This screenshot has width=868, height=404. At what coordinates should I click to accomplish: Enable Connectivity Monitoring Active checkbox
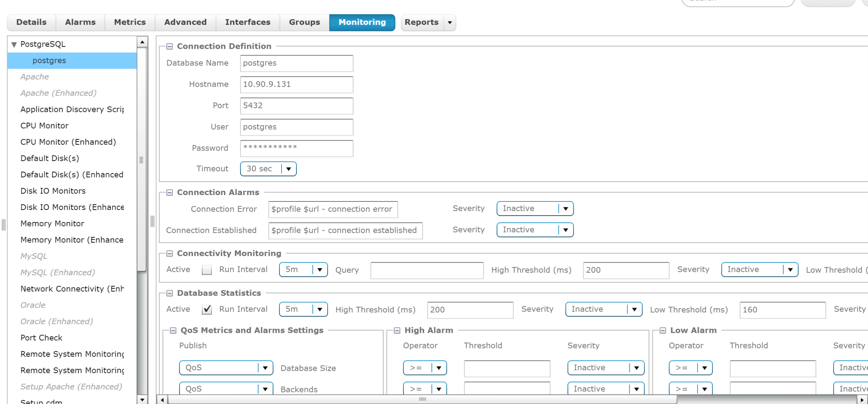tap(206, 270)
